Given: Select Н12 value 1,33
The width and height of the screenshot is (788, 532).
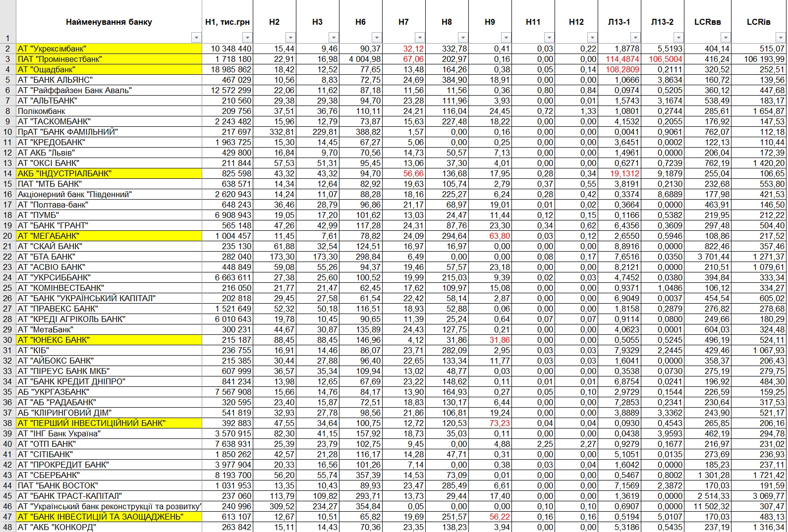Looking at the screenshot, I should pos(576,111).
